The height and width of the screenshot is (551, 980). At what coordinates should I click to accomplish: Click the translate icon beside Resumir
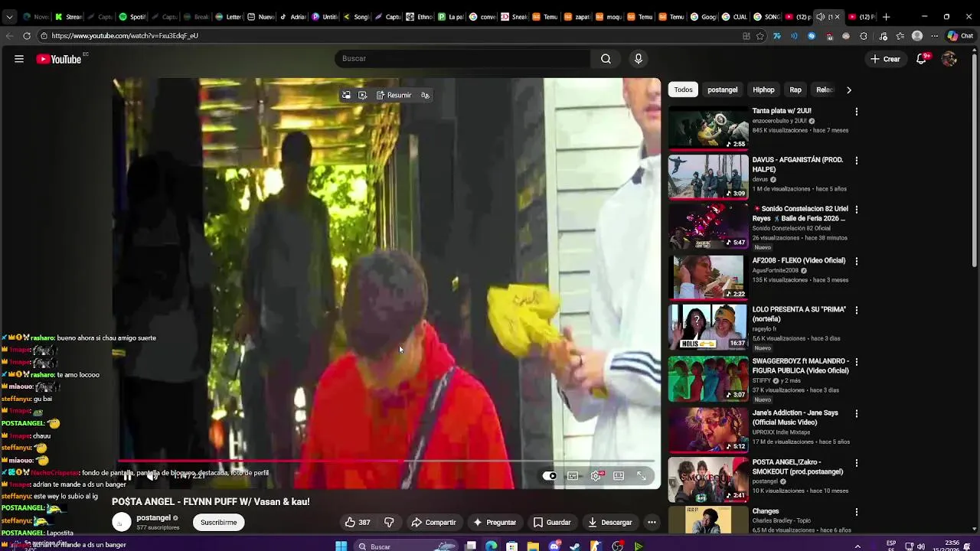point(426,95)
